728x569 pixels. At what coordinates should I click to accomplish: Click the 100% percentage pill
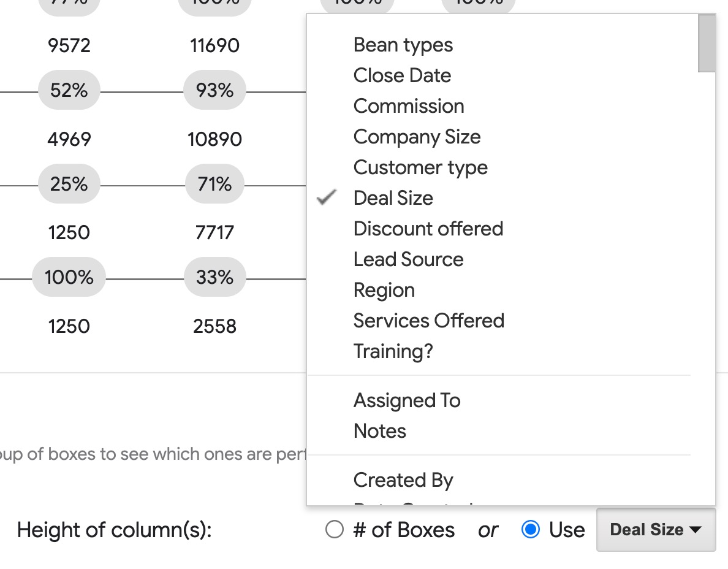click(69, 277)
